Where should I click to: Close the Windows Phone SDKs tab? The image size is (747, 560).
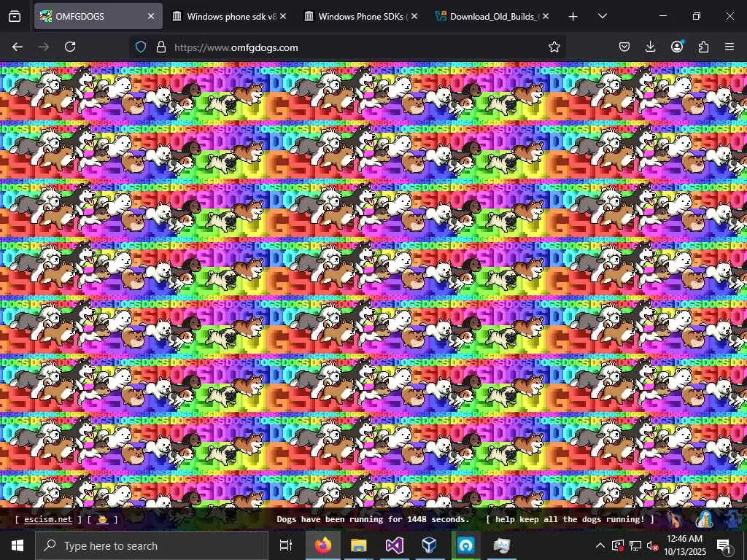point(414,16)
